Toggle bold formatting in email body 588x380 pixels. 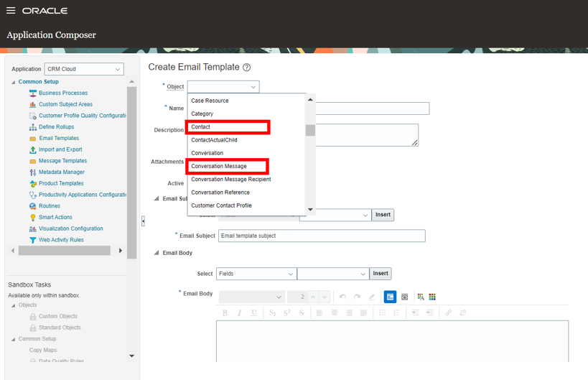[x=225, y=313]
